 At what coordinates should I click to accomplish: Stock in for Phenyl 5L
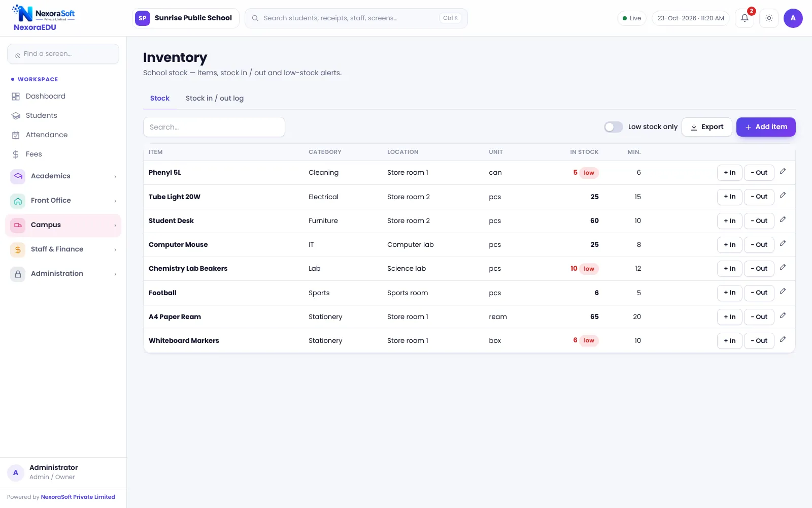(730, 173)
